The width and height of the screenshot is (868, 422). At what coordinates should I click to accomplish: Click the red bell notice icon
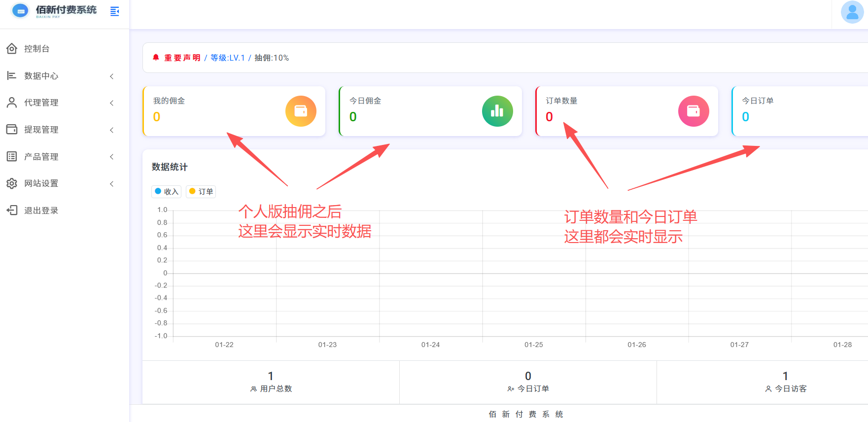pyautogui.click(x=156, y=58)
